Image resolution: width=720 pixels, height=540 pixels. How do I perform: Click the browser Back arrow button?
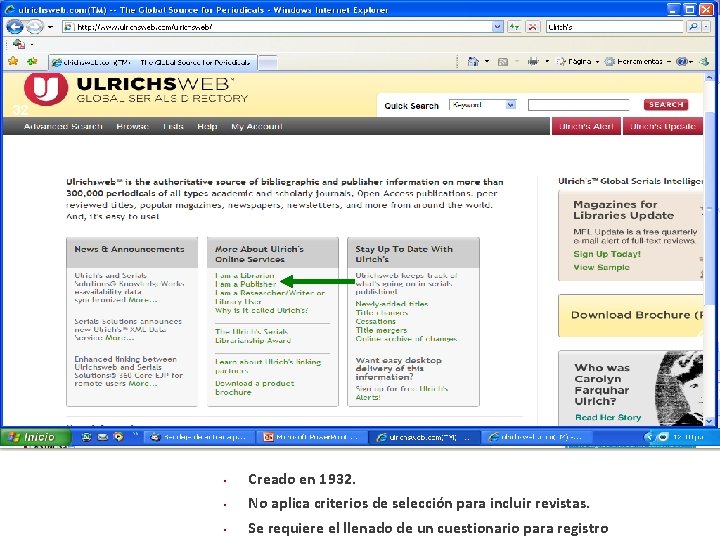pos(15,27)
